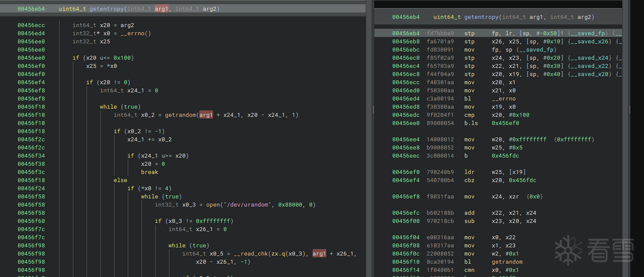Click the open call for /dev/urandom

coord(213,205)
